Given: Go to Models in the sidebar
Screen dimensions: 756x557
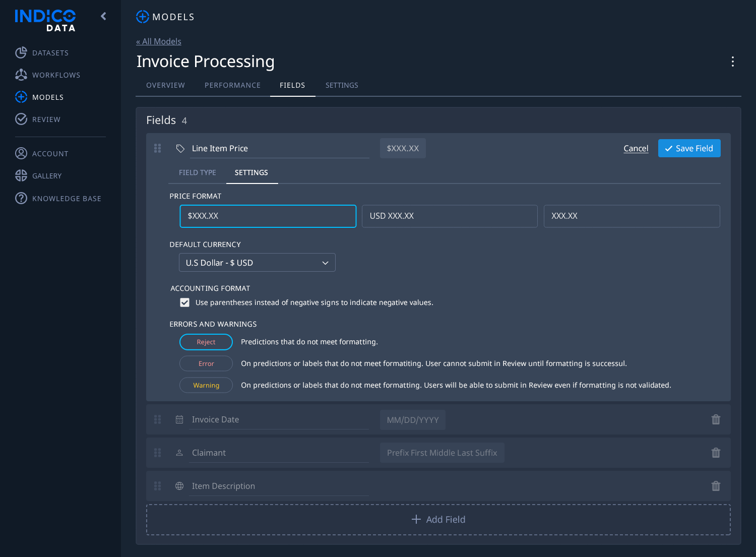Looking at the screenshot, I should pyautogui.click(x=39, y=97).
